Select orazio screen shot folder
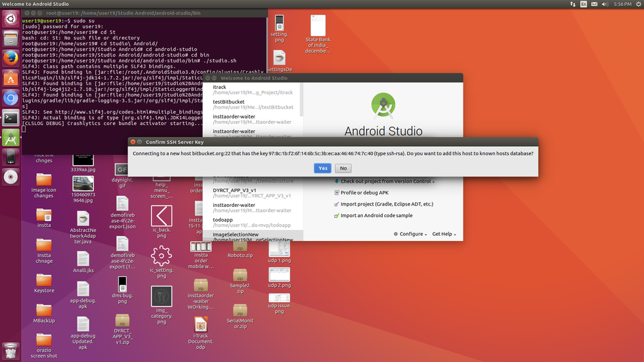Viewport: 644px width, 362px height. pos(44,346)
